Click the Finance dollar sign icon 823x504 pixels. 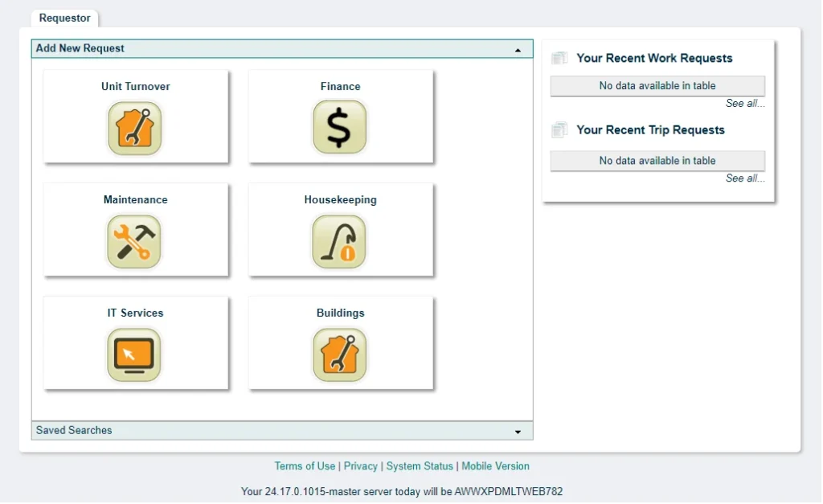point(339,128)
